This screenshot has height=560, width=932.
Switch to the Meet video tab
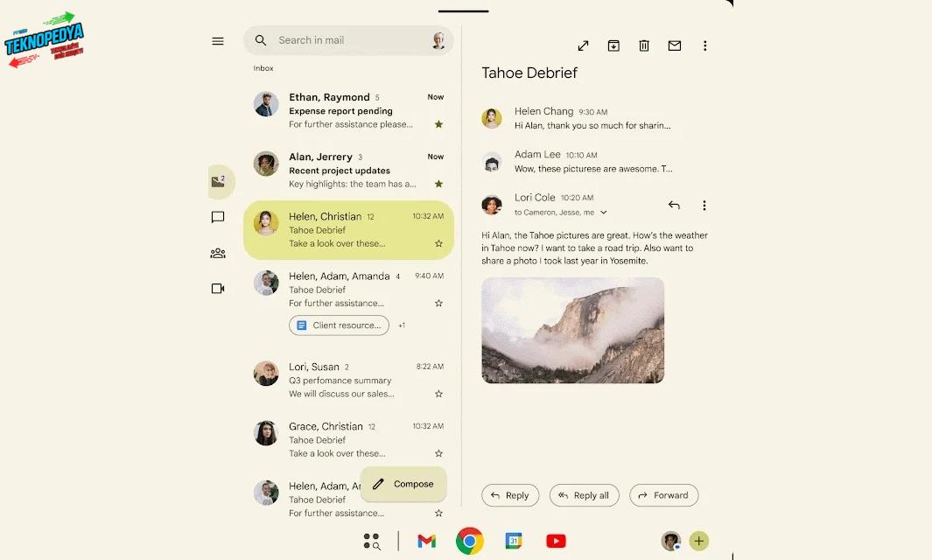pyautogui.click(x=218, y=289)
